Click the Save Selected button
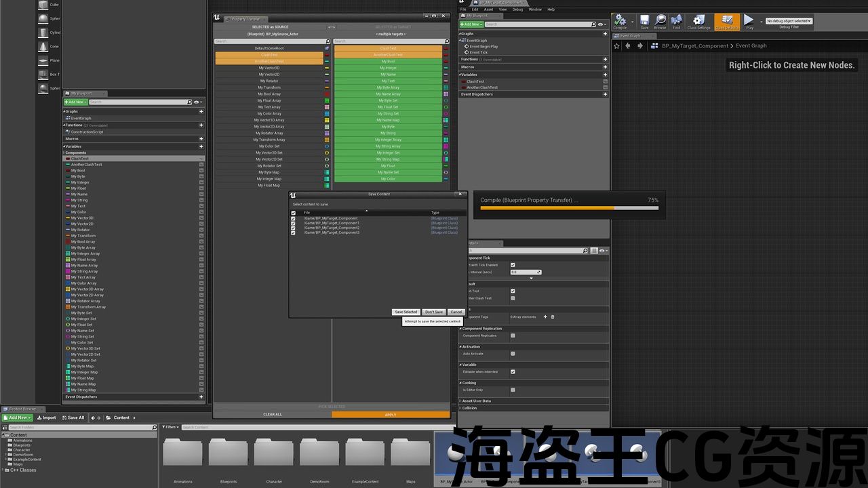The height and width of the screenshot is (488, 868). click(x=406, y=312)
